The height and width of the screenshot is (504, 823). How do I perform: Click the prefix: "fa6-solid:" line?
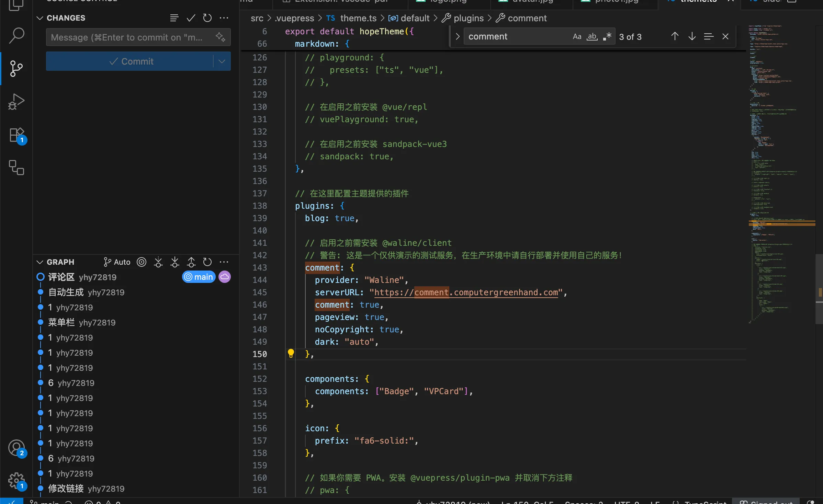pyautogui.click(x=367, y=440)
